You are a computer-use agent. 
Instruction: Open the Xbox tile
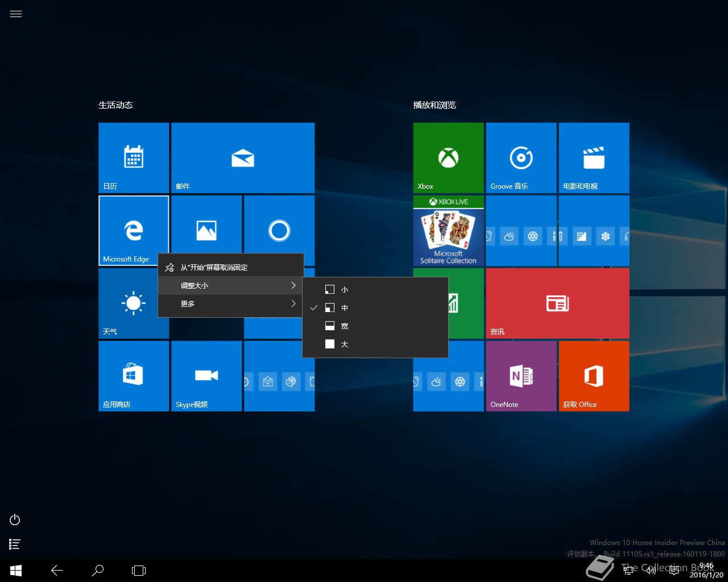(x=449, y=158)
